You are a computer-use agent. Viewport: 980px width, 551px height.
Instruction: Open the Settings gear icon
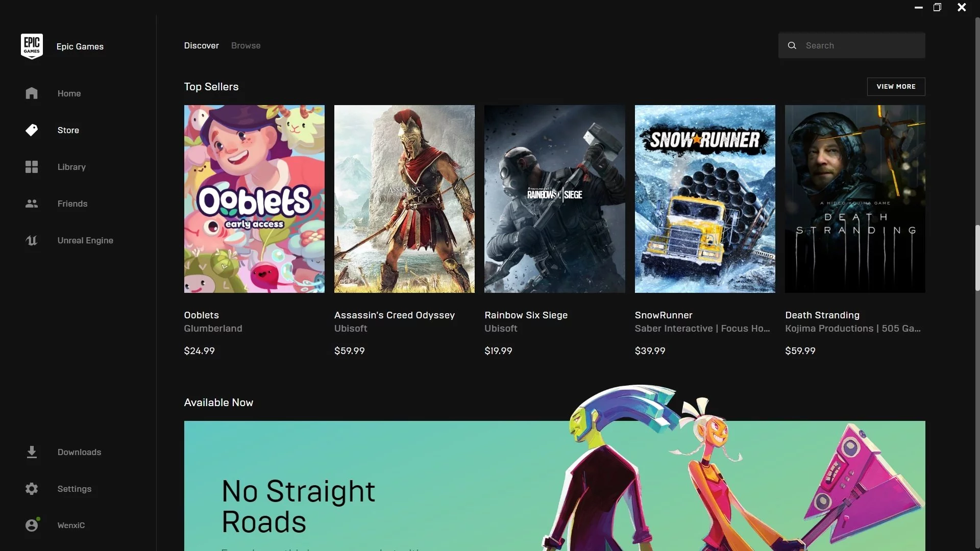coord(32,489)
